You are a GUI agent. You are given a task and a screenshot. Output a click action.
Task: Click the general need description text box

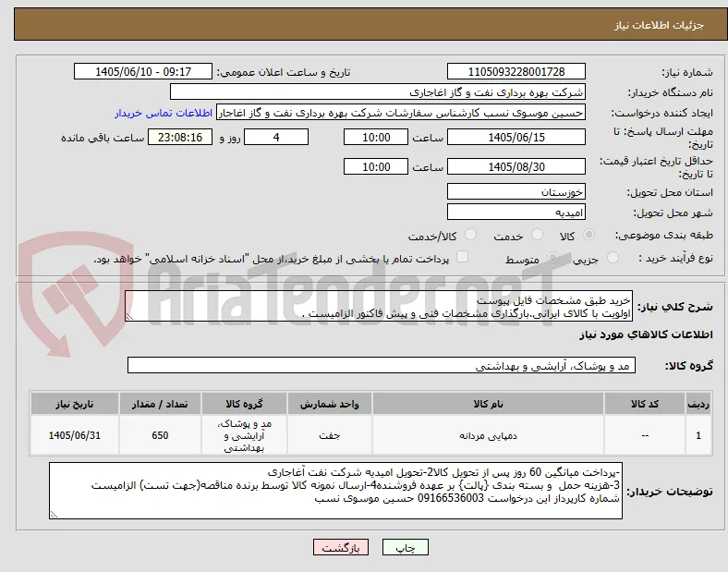(379, 306)
